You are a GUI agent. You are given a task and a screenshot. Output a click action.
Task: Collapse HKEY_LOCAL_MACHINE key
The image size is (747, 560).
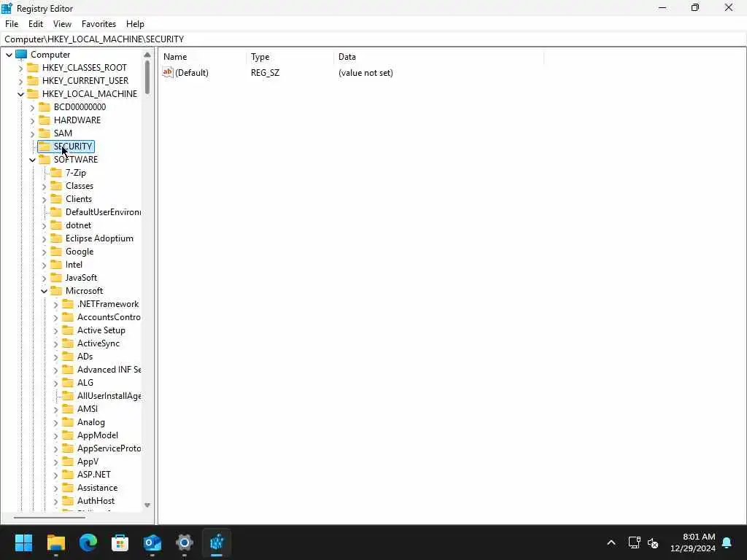(20, 94)
